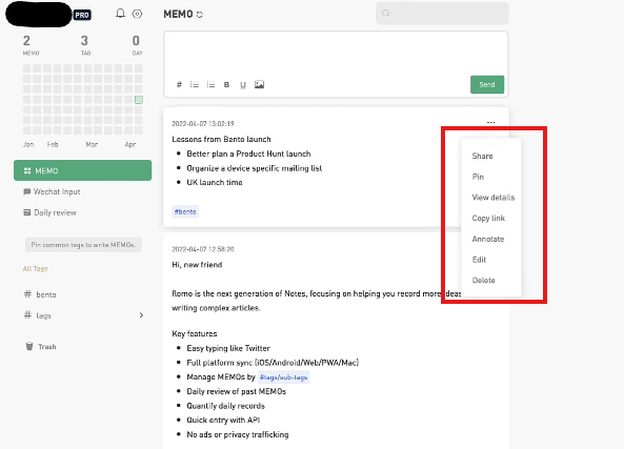Click the timestamp 2022-04-07 13:02:19
Viewport: 624px width, 449px height.
pos(203,124)
